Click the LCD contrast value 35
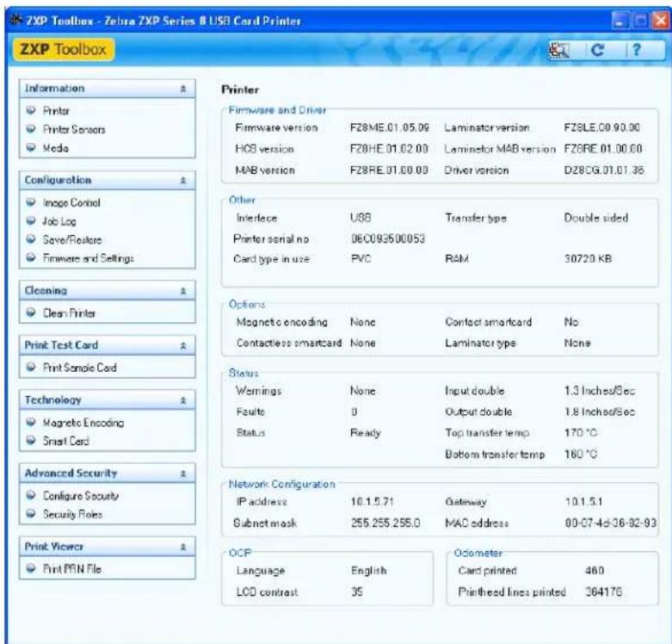This screenshot has height=644, width=672. pyautogui.click(x=356, y=591)
